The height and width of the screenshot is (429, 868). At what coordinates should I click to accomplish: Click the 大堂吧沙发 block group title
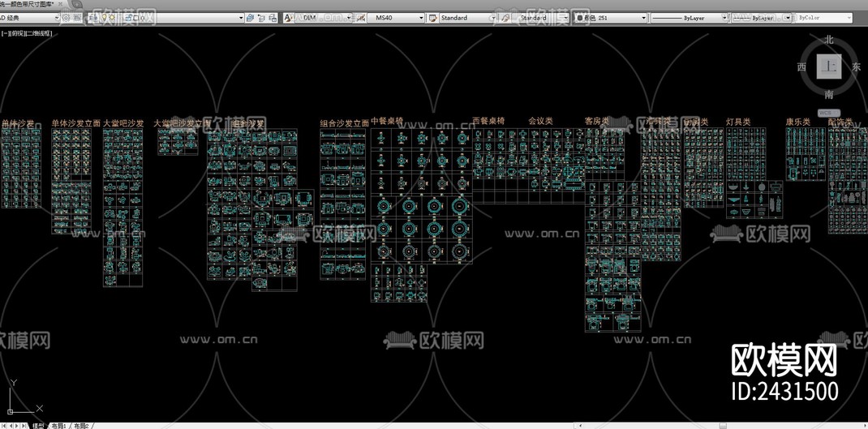tap(122, 123)
